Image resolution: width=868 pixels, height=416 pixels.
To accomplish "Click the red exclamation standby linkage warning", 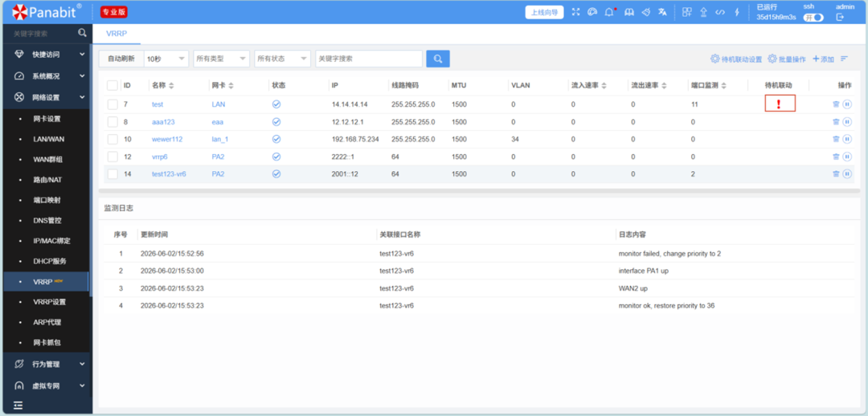I will (780, 104).
